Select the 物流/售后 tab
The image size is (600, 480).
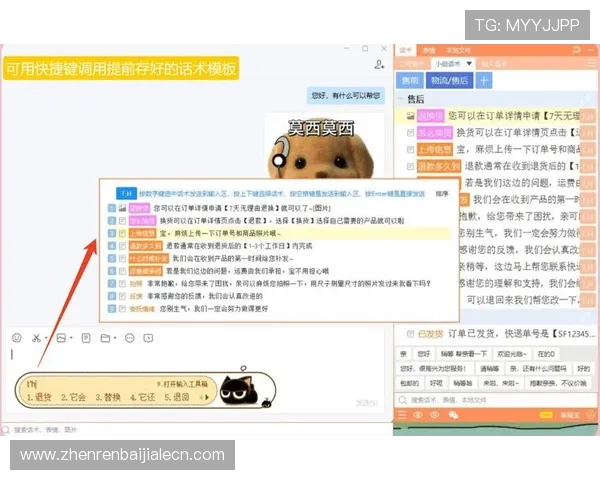[448, 81]
